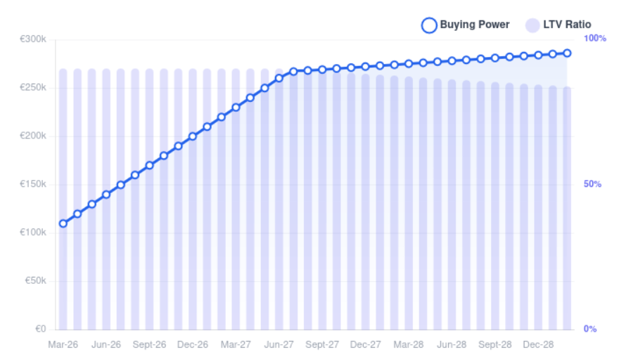Click the Buying Power marker above Dec-27
The image size is (626, 364).
pyautogui.click(x=366, y=67)
